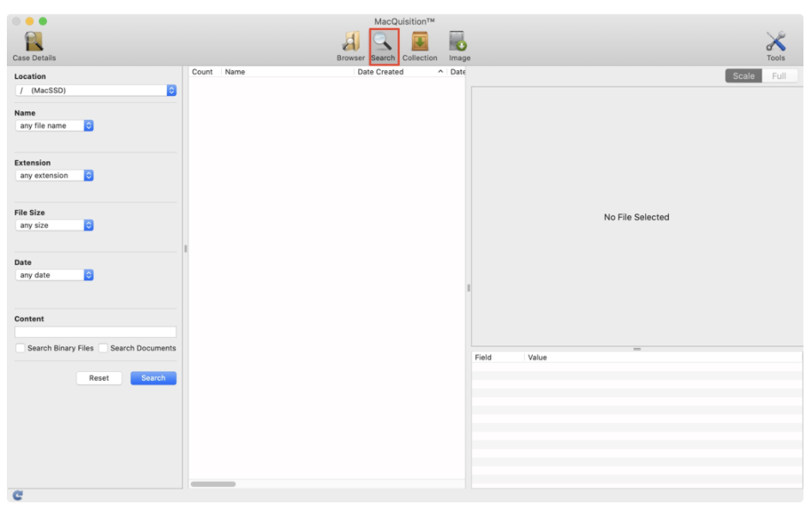Open the Collection tool
This screenshot has width=812, height=516.
click(x=420, y=46)
